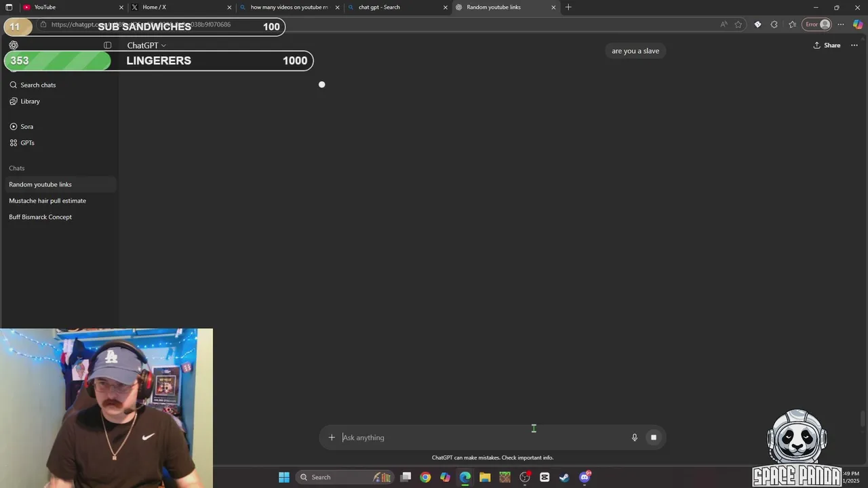Screen dimensions: 868x488
Task: Click the Error profile button
Action: (x=817, y=24)
